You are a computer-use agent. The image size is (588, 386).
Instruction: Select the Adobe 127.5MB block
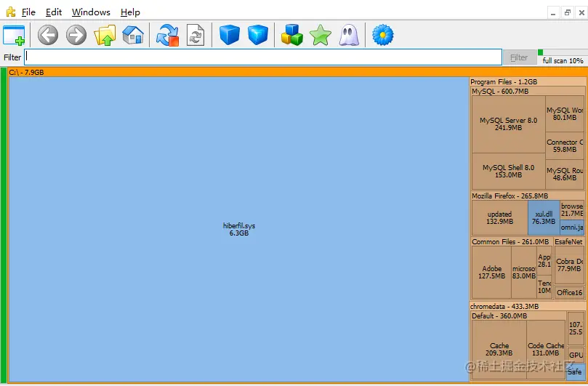491,273
